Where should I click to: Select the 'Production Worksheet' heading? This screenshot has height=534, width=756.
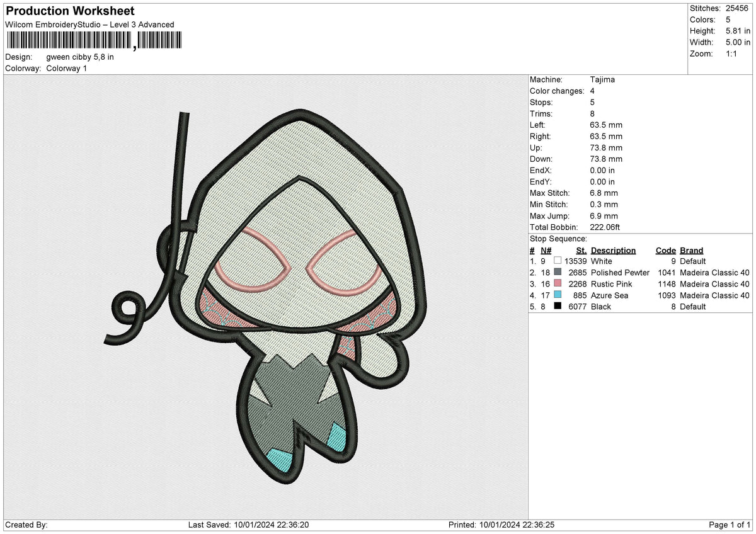[70, 11]
